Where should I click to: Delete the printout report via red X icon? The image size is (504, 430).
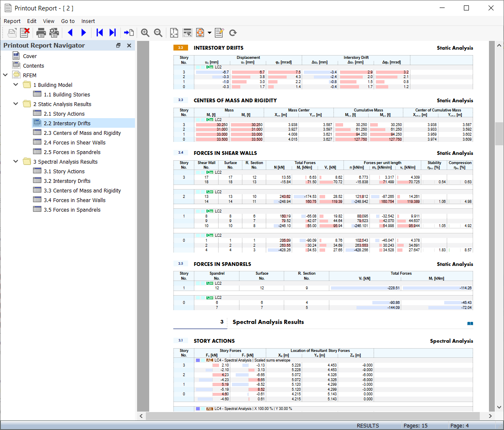point(25,33)
